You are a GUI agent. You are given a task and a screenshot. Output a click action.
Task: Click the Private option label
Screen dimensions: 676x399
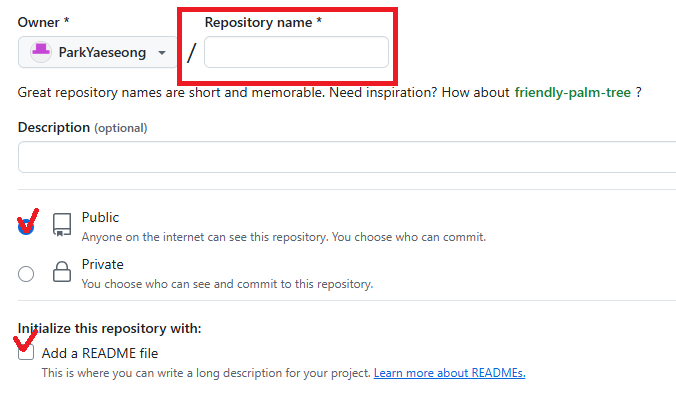point(103,264)
